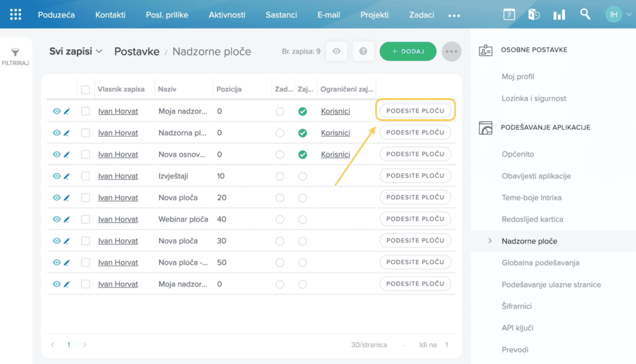Toggle Zad... radio for Izvještaji row
636x364 pixels.
coord(280,176)
